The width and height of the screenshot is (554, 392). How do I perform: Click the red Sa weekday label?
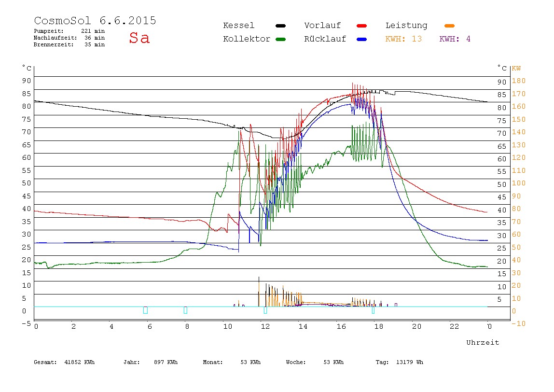tap(139, 38)
